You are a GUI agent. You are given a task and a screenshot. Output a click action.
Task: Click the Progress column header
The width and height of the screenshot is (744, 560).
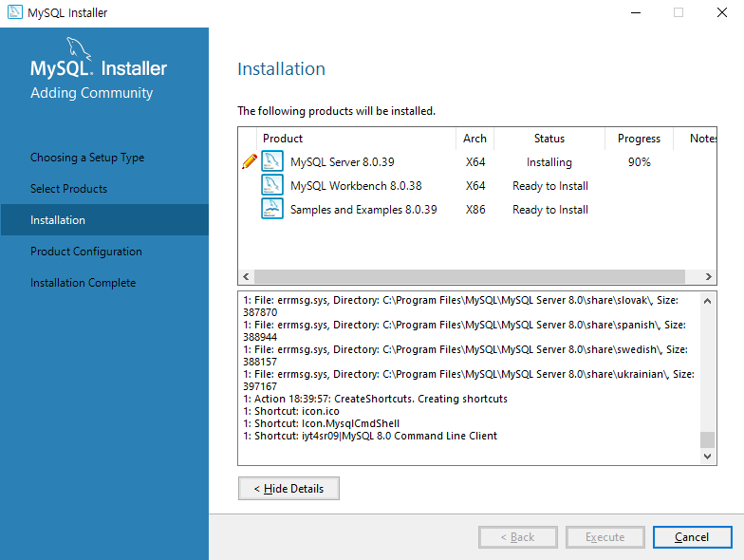pos(639,139)
